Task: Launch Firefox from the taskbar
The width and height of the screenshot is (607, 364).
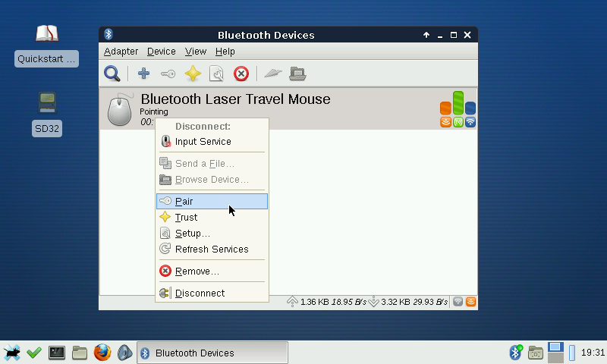Action: (102, 353)
